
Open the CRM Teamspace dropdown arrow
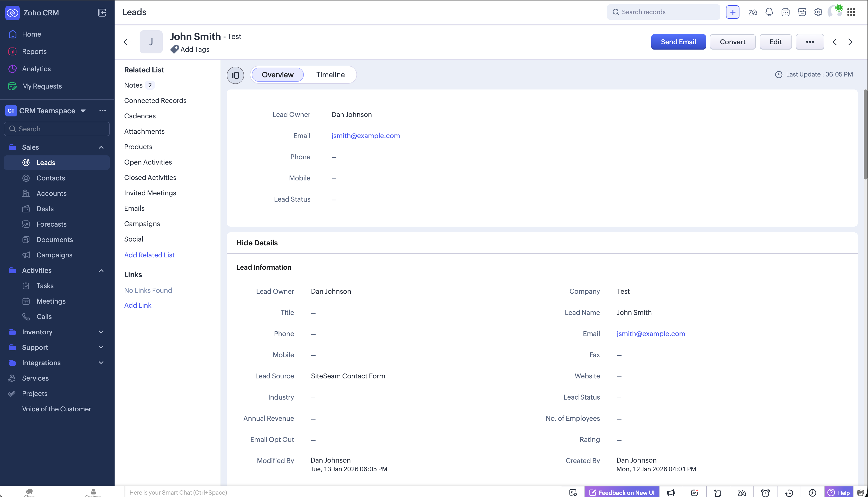[x=83, y=111]
